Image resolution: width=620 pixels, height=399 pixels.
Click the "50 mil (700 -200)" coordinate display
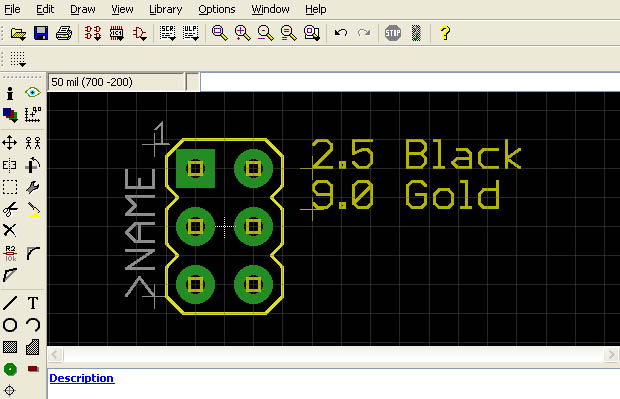116,82
